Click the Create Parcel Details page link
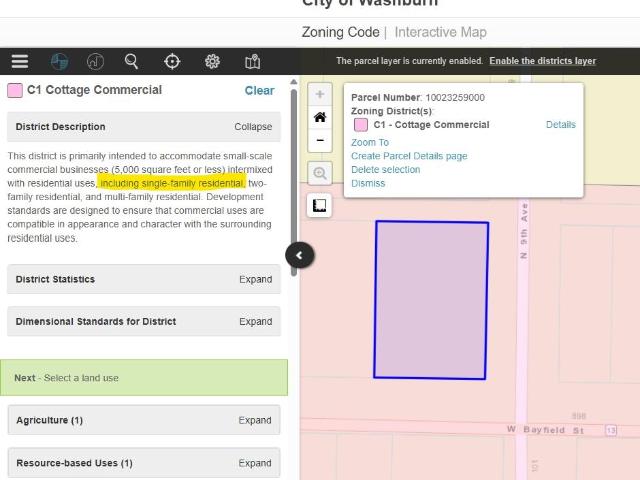 tap(409, 156)
